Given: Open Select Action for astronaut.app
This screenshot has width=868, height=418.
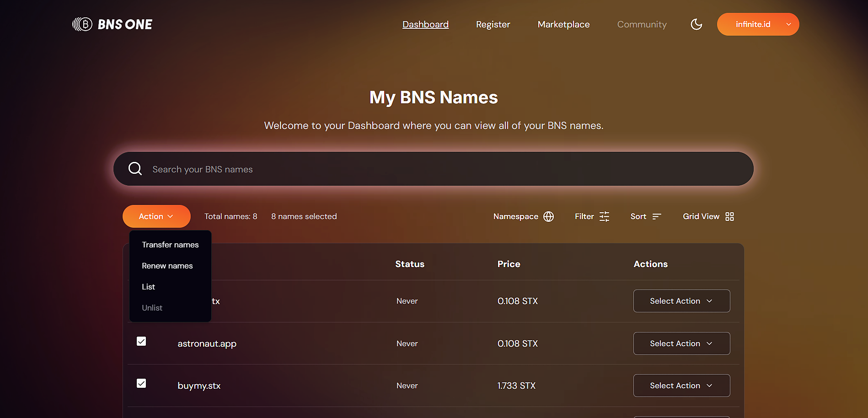Looking at the screenshot, I should click(681, 343).
